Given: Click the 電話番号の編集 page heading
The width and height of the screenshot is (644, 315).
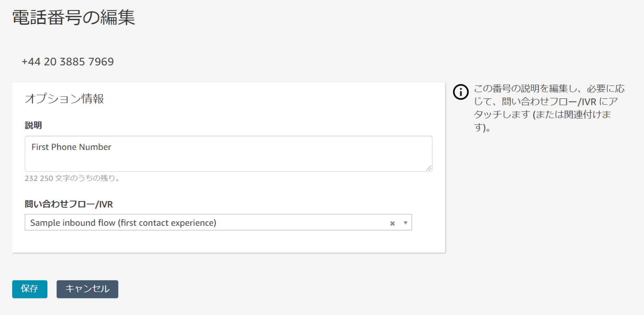Looking at the screenshot, I should coord(74,18).
